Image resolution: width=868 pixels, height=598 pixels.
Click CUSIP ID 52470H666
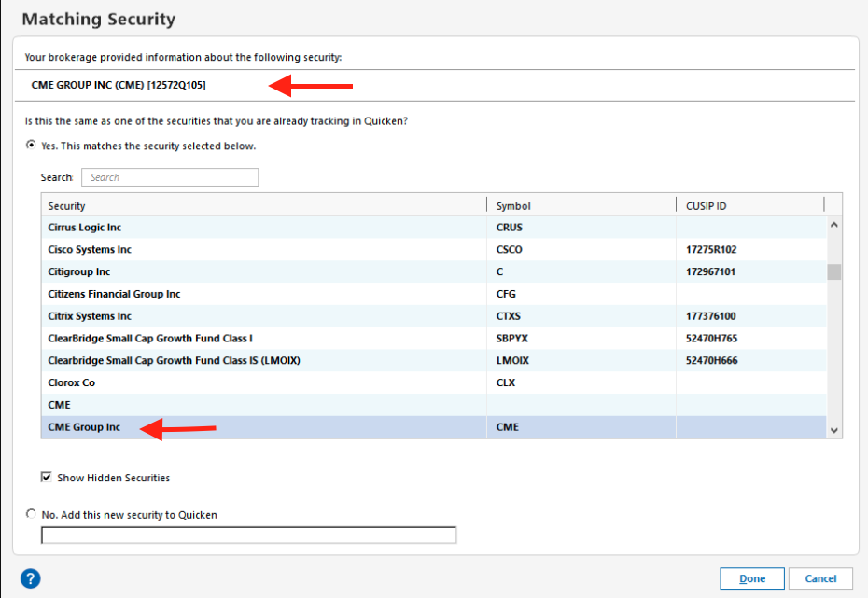pos(712,360)
